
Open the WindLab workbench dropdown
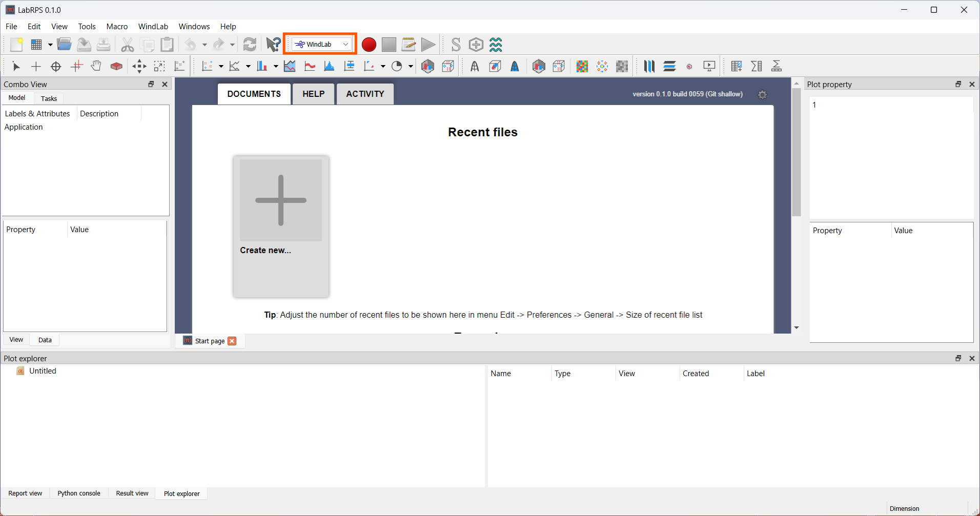point(321,45)
